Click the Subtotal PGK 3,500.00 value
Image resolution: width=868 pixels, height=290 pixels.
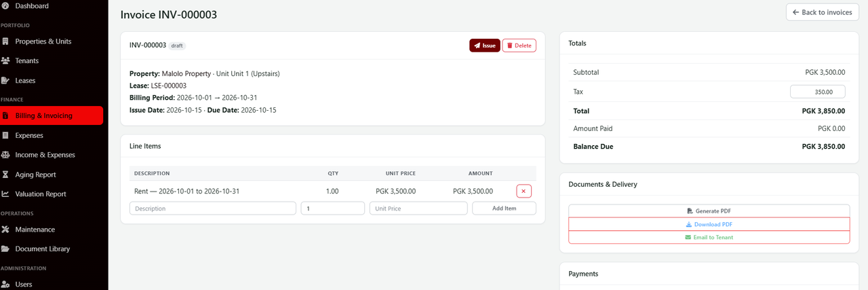825,72
